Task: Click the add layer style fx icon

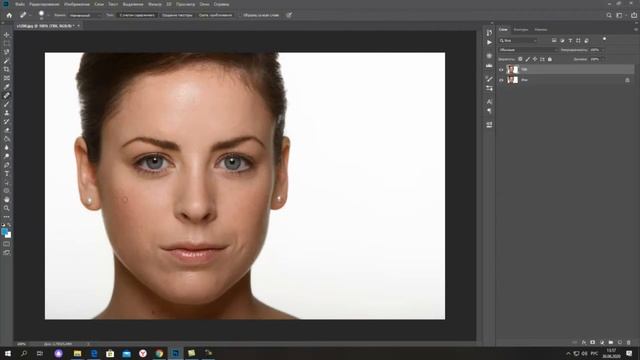Action: click(584, 342)
